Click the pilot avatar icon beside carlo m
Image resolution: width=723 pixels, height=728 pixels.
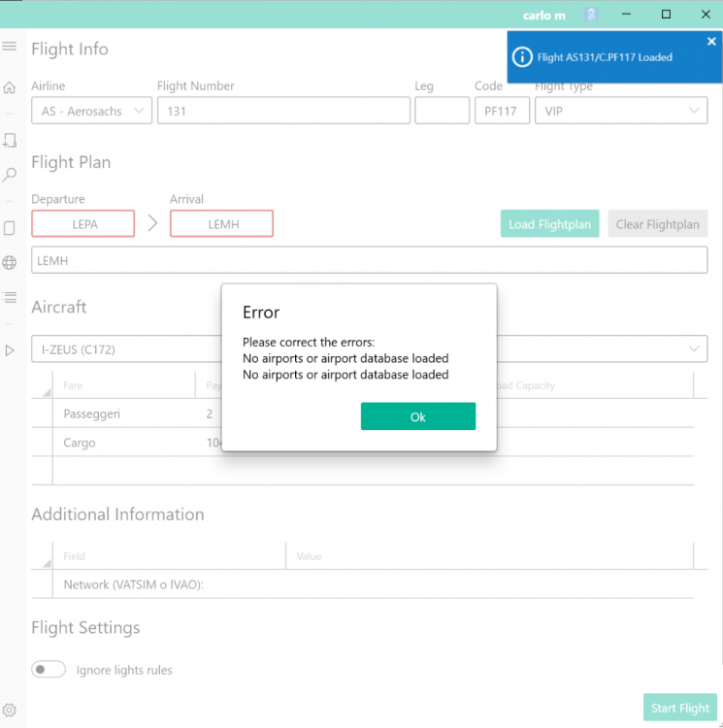pos(590,15)
